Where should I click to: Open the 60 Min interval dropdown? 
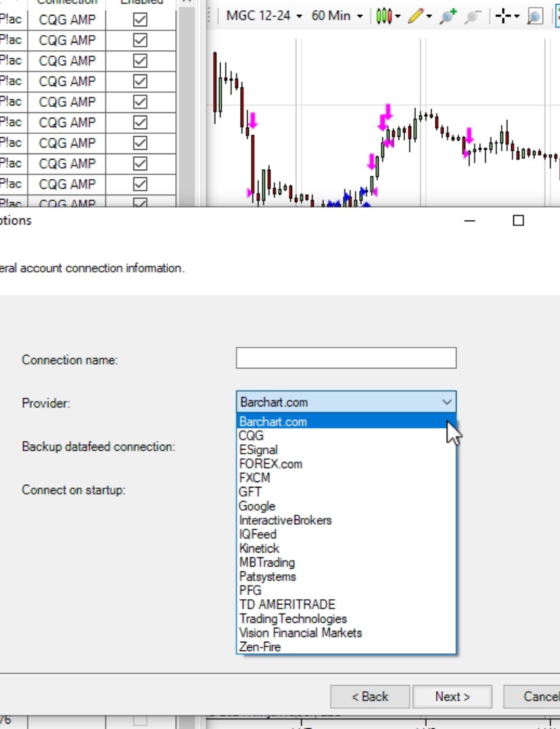[337, 16]
